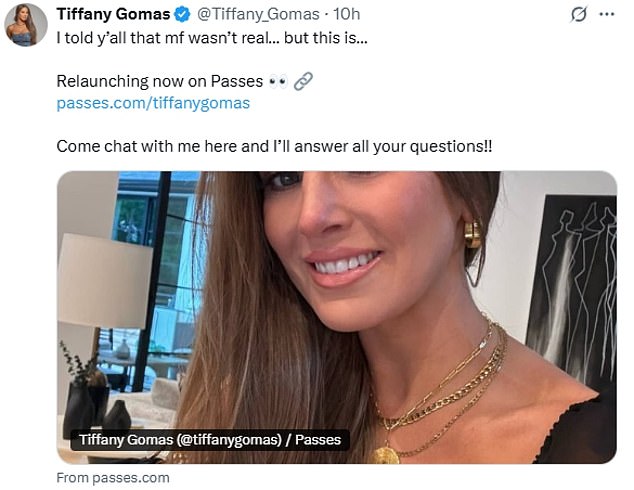Click the gold hoop earring in the photo

point(473,234)
